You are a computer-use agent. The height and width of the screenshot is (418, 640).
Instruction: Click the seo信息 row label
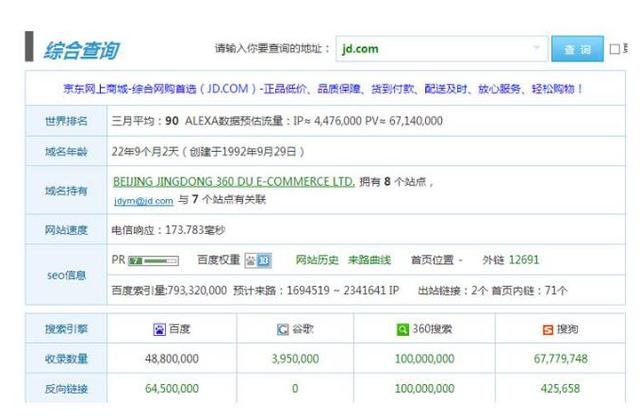point(66,275)
